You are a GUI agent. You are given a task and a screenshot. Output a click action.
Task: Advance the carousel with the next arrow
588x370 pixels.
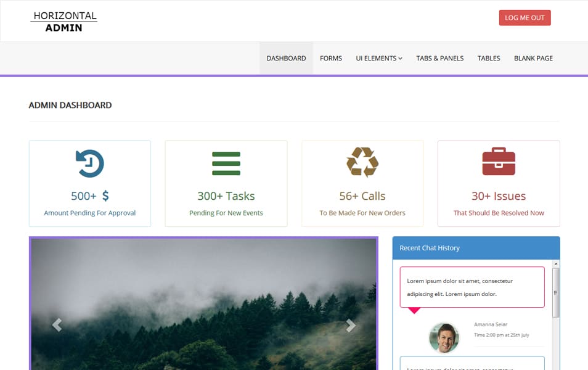[x=350, y=325]
